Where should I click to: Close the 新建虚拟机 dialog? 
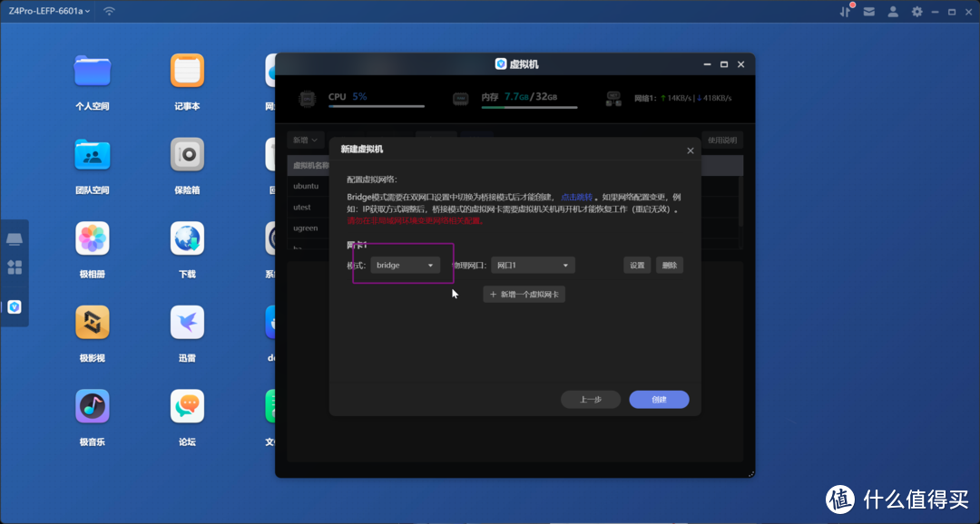pos(690,150)
